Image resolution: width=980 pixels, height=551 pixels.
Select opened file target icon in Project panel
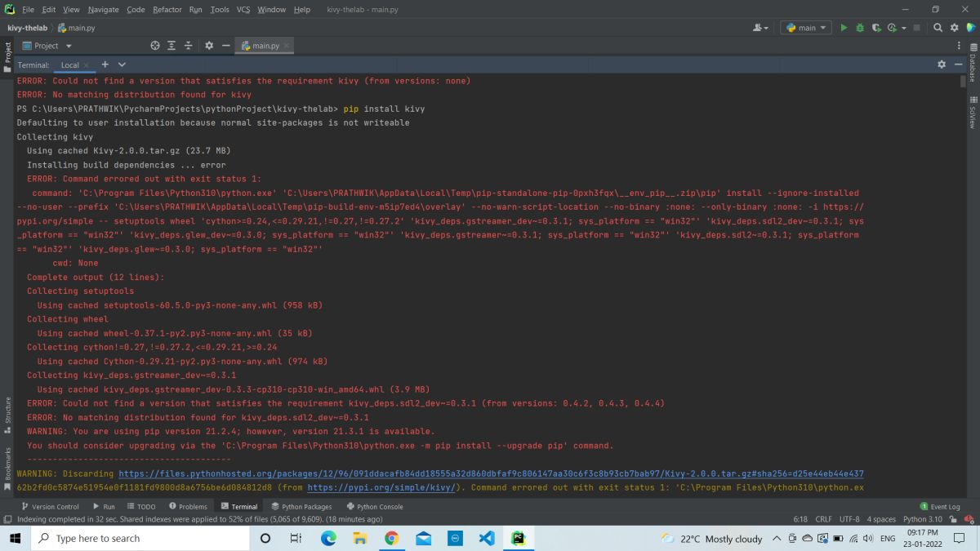pyautogui.click(x=155, y=46)
